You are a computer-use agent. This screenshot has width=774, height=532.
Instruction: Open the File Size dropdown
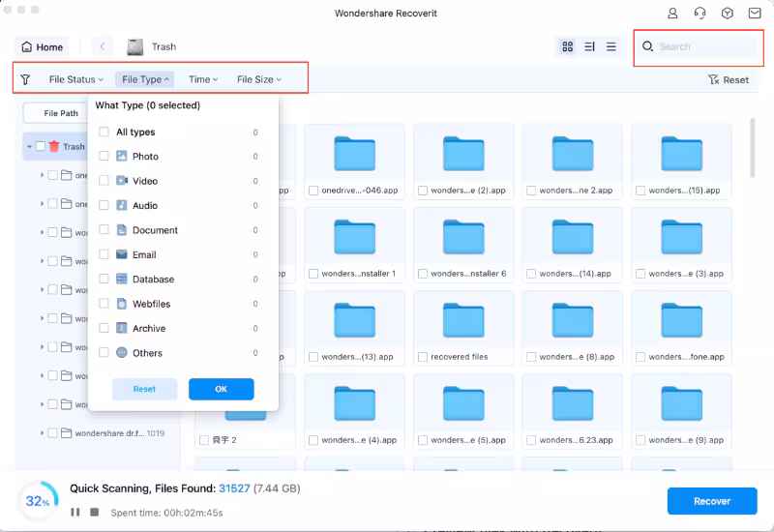[x=258, y=79]
